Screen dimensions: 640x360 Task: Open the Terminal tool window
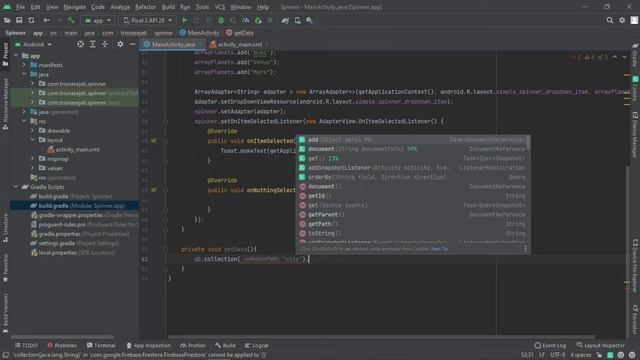tap(101, 345)
